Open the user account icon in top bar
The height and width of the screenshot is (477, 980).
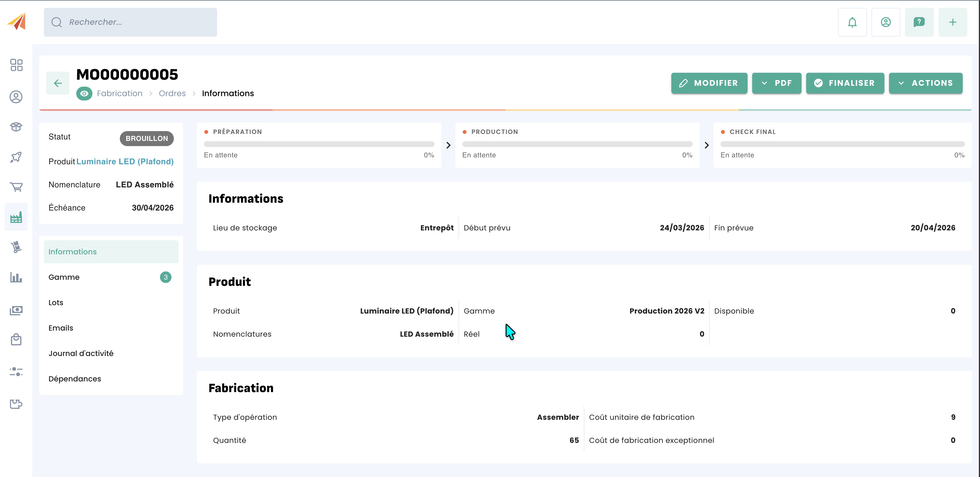[x=885, y=22]
